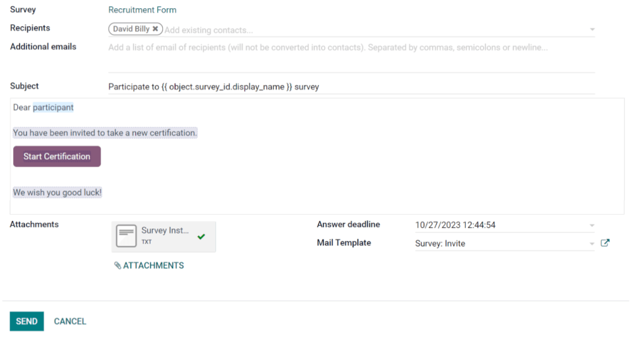The height and width of the screenshot is (337, 644).
Task: Expand the Recipients dropdown arrow
Action: pyautogui.click(x=592, y=30)
